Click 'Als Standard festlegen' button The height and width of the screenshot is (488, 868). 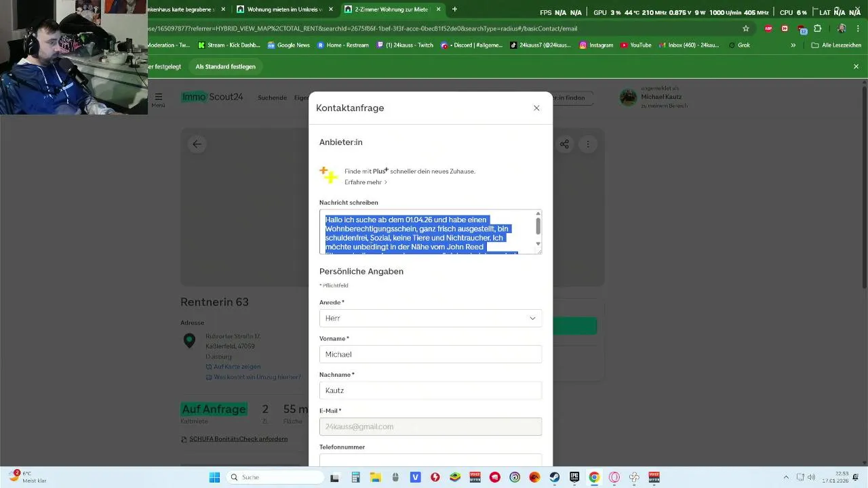tap(225, 66)
